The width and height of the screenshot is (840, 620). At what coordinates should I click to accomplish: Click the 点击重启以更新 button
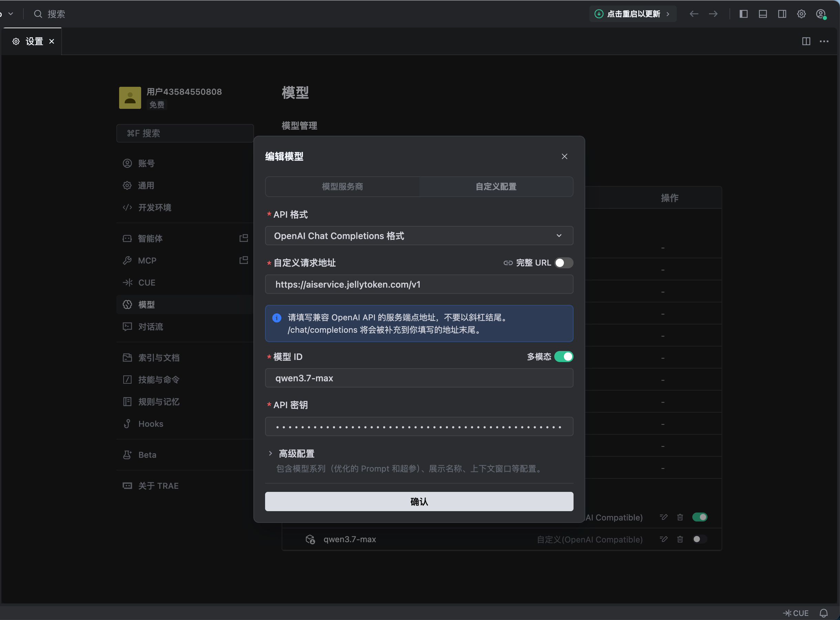[633, 14]
